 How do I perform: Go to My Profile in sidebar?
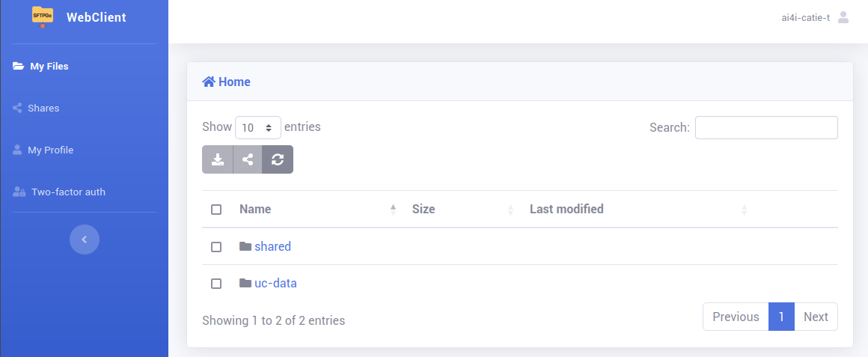tap(50, 150)
